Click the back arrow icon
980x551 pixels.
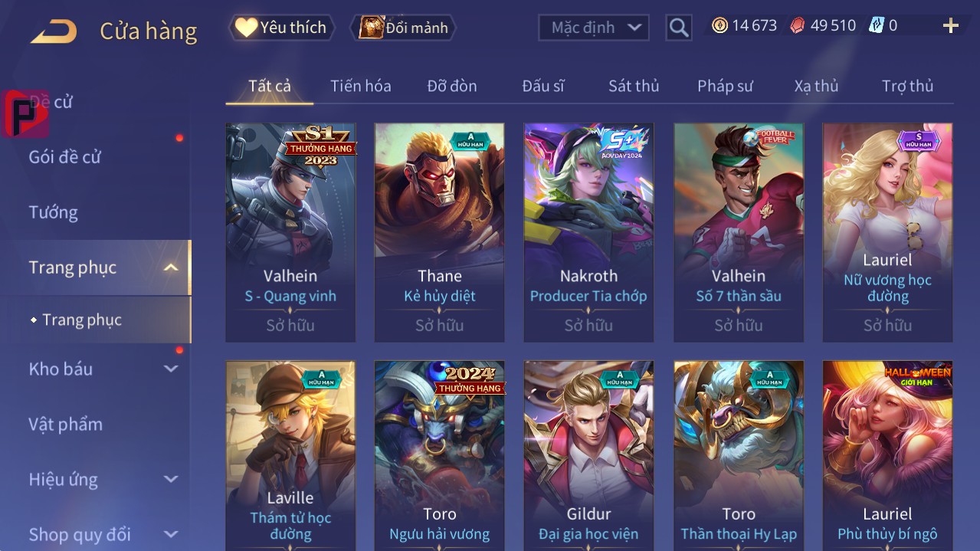point(54,31)
